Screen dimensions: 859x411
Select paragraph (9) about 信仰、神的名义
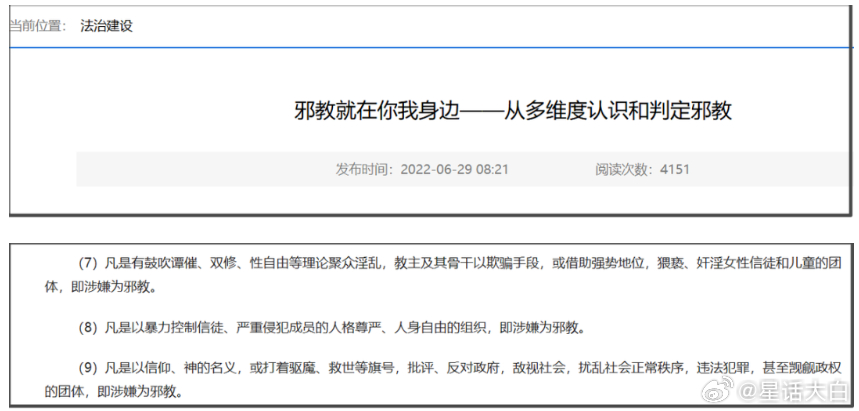[x=443, y=379]
